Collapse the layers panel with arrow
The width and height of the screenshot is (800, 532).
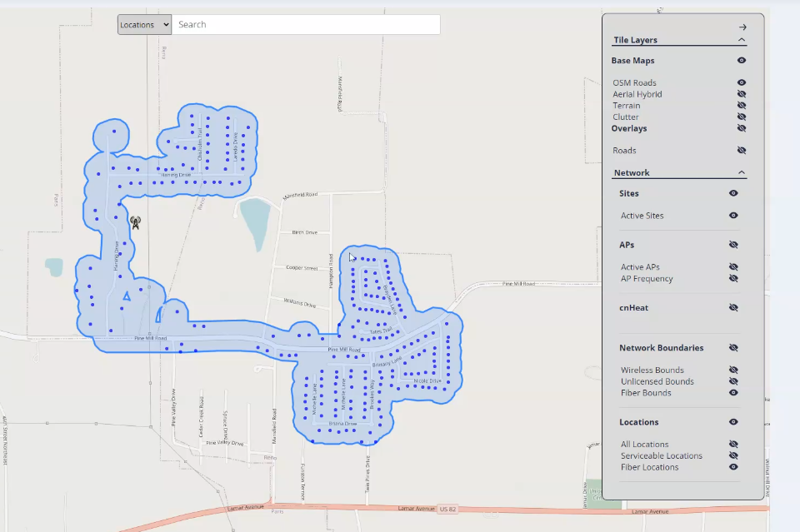click(742, 27)
